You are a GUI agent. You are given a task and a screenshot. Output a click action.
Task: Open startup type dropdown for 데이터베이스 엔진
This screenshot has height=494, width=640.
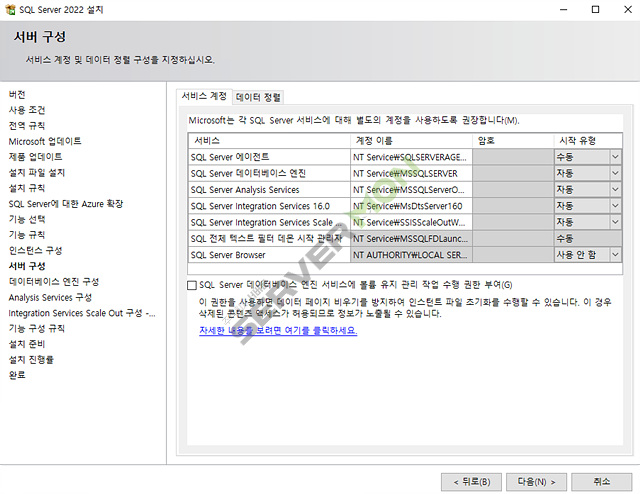(615, 173)
